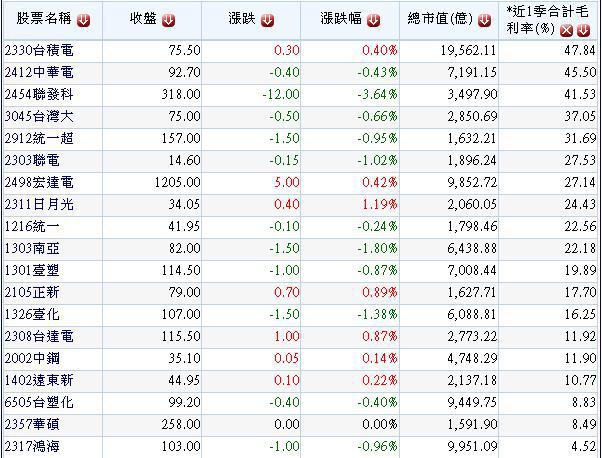The image size is (602, 458).
Task: Select market value 6,438.88
Action: tap(472, 248)
